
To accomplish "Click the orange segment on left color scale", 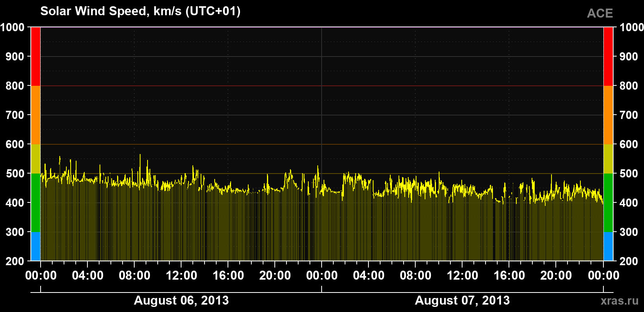I will (36, 115).
